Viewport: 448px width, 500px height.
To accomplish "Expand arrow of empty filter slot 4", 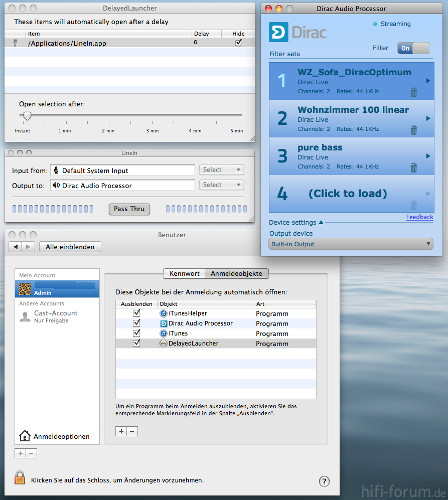I will tap(428, 194).
